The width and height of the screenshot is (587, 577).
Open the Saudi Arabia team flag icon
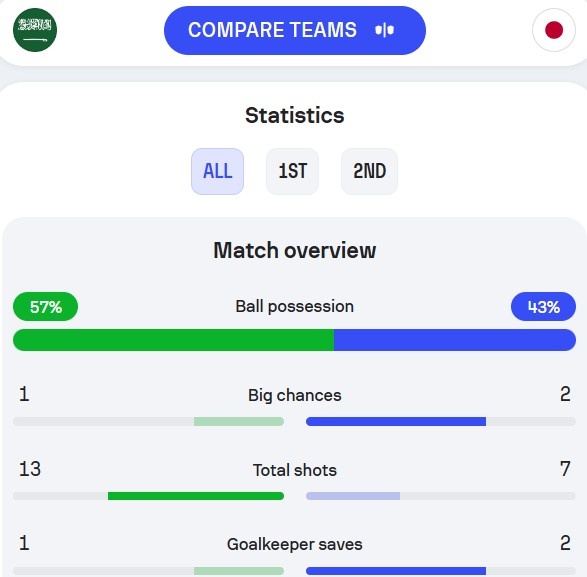[35, 30]
